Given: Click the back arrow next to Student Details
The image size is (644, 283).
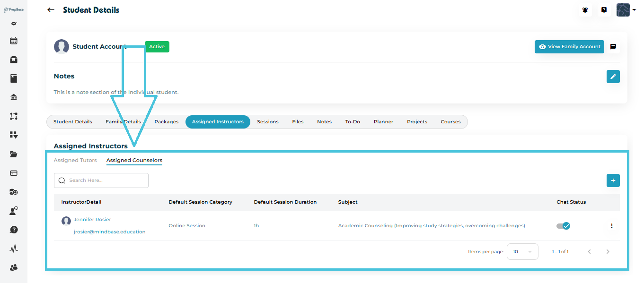Looking at the screenshot, I should tap(51, 10).
